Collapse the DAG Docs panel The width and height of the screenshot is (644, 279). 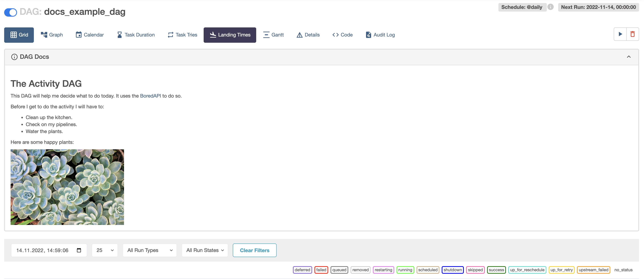tap(629, 57)
